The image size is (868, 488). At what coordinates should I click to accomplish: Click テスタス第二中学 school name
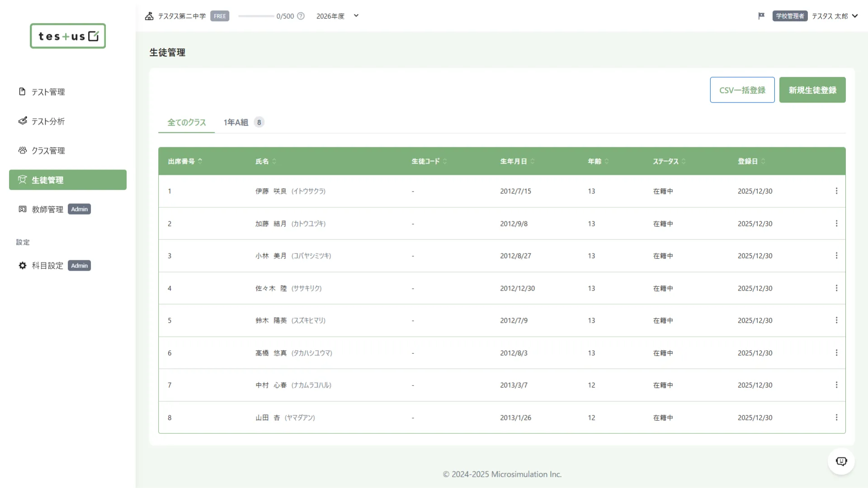tap(182, 16)
